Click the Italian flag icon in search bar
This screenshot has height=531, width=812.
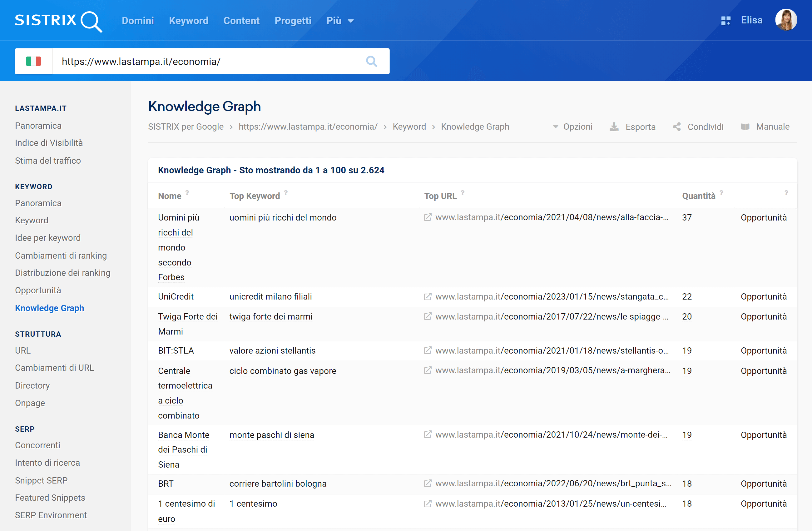coord(33,62)
